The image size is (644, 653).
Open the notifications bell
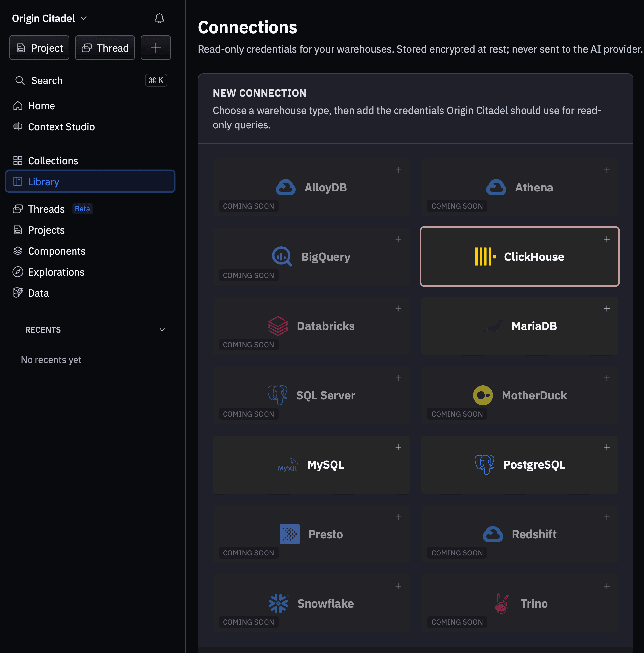tap(159, 18)
